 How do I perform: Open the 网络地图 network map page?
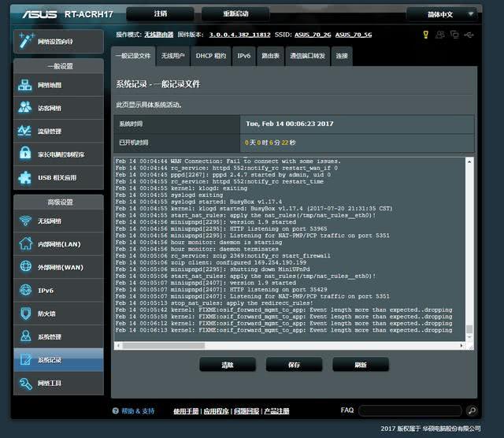[x=59, y=85]
